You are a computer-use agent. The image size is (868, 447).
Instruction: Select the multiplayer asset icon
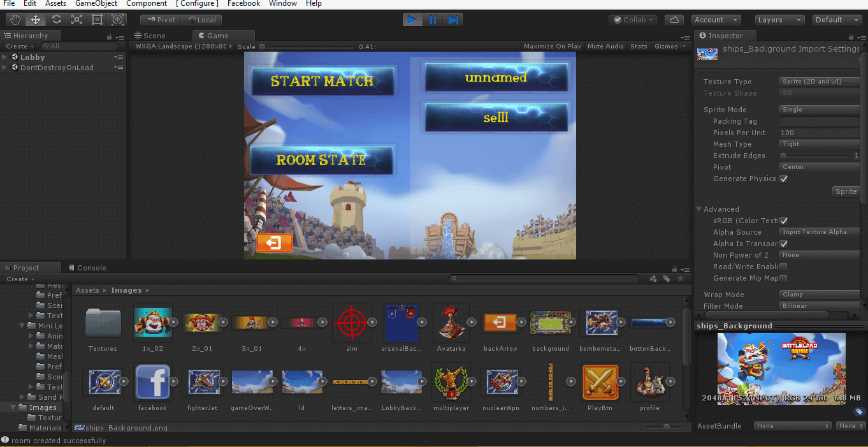[451, 381]
